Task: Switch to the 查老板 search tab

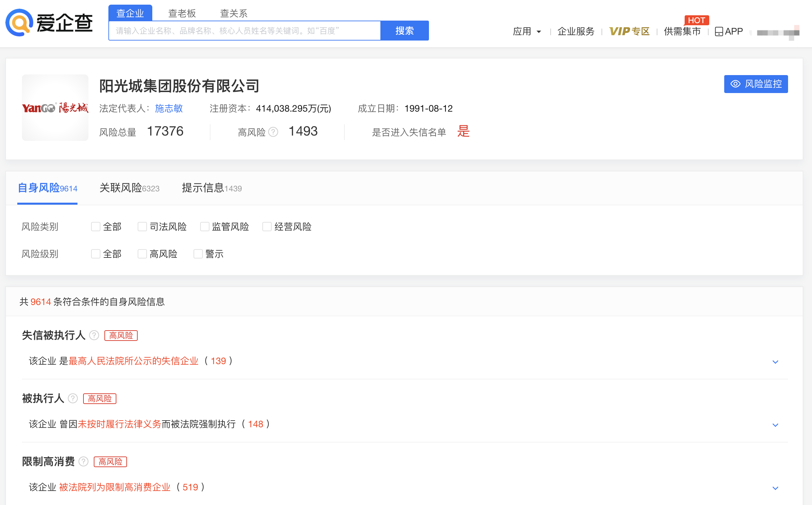Action: click(182, 13)
